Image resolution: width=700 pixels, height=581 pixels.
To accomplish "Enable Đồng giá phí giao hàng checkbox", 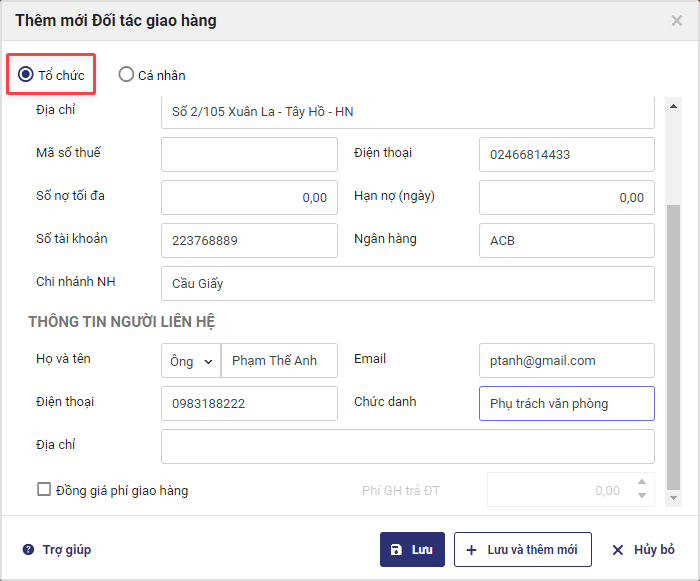I will tap(44, 490).
